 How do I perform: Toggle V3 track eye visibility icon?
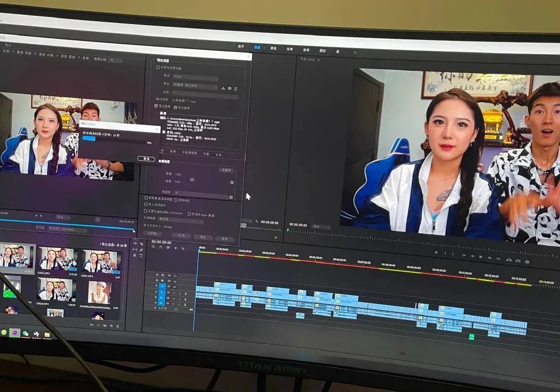coord(175,276)
